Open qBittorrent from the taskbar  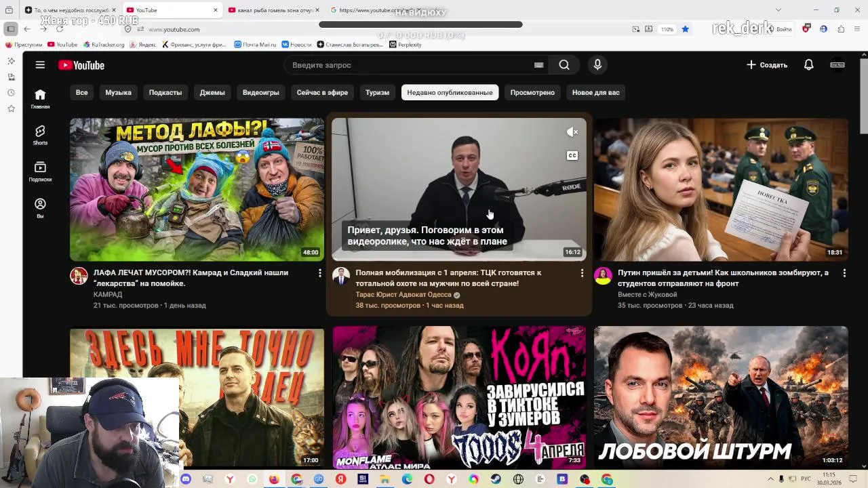coord(319,479)
